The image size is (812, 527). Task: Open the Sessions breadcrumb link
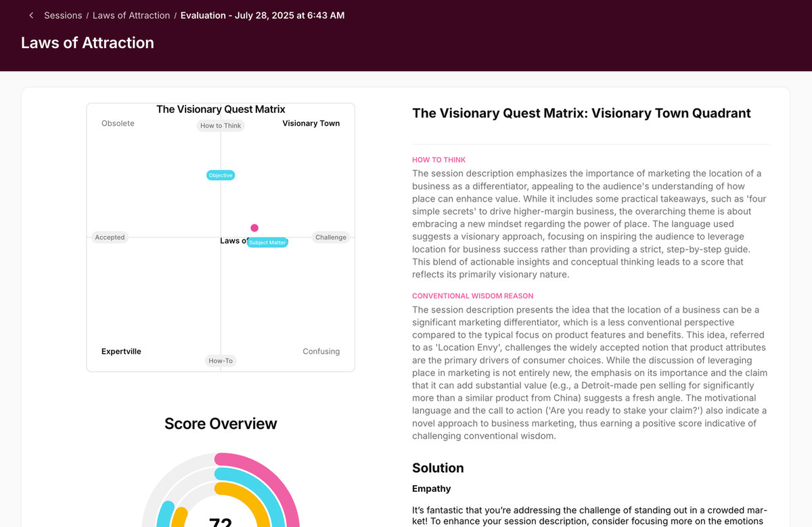point(63,16)
